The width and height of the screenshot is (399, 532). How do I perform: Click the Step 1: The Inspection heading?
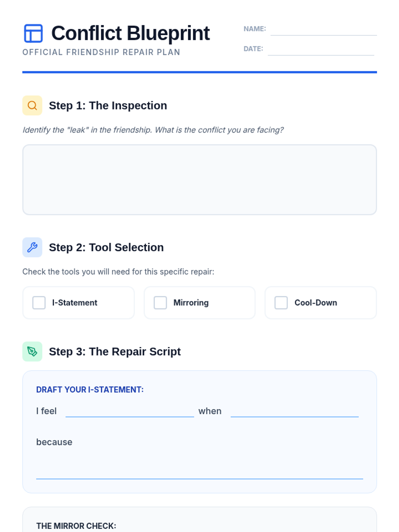point(108,105)
